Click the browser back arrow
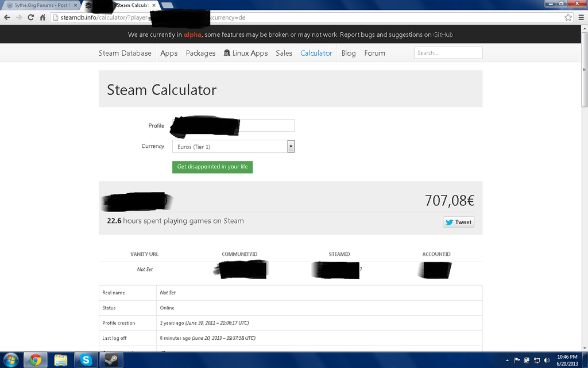Image resolution: width=588 pixels, height=368 pixels. pyautogui.click(x=7, y=17)
